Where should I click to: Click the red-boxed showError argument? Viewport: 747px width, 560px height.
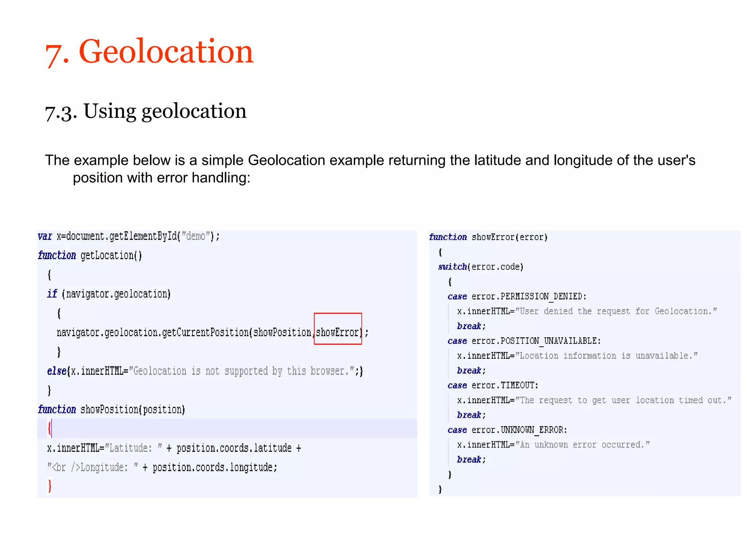coord(338,332)
